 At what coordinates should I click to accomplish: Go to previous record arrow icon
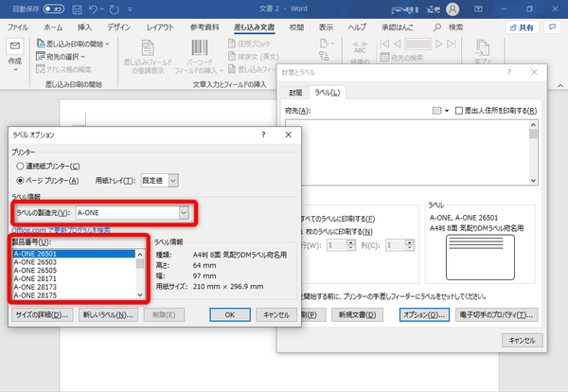coord(398,44)
